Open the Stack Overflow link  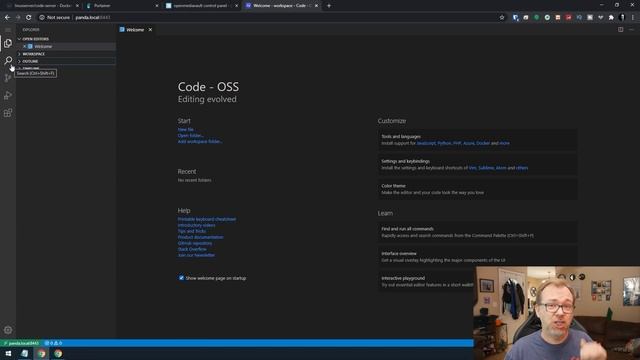pos(192,249)
